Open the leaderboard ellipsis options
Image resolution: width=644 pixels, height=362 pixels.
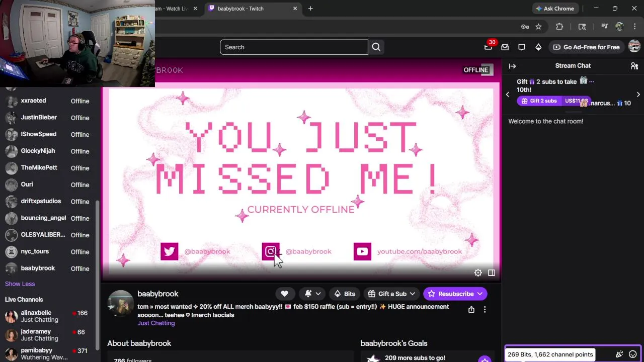tap(592, 81)
